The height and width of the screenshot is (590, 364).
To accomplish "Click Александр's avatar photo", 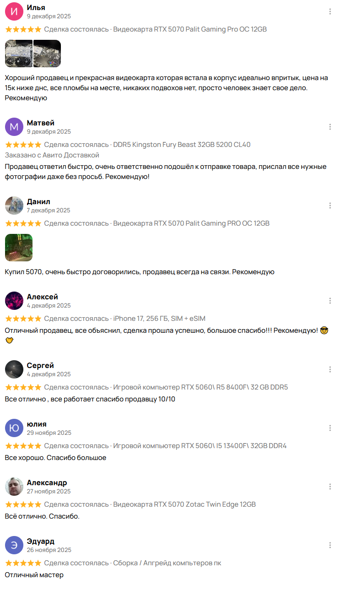I will tap(14, 487).
